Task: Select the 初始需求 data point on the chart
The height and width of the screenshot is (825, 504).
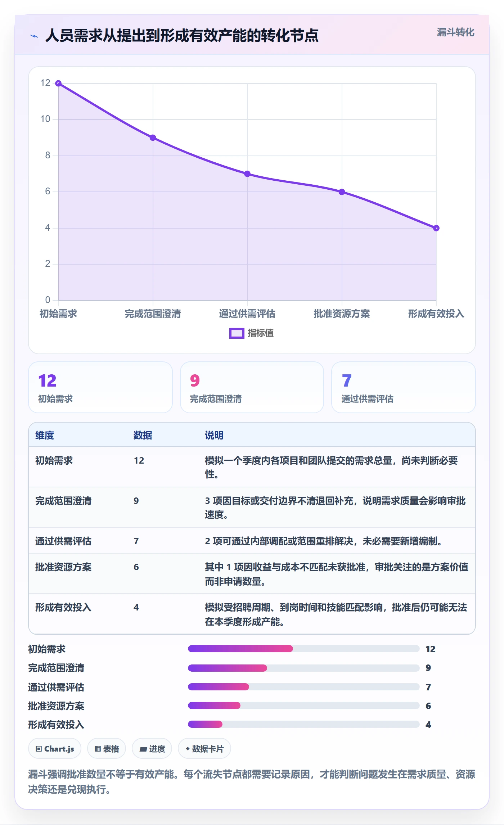Action: [58, 84]
